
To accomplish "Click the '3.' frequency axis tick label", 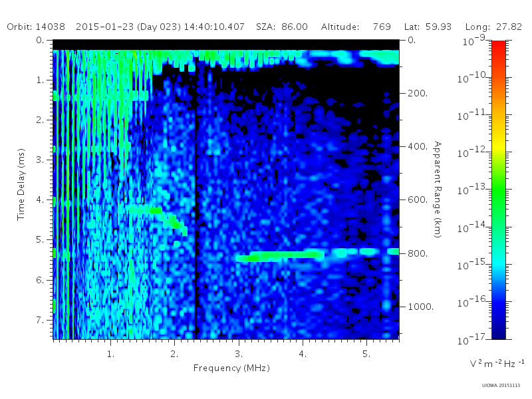I will pos(239,354).
